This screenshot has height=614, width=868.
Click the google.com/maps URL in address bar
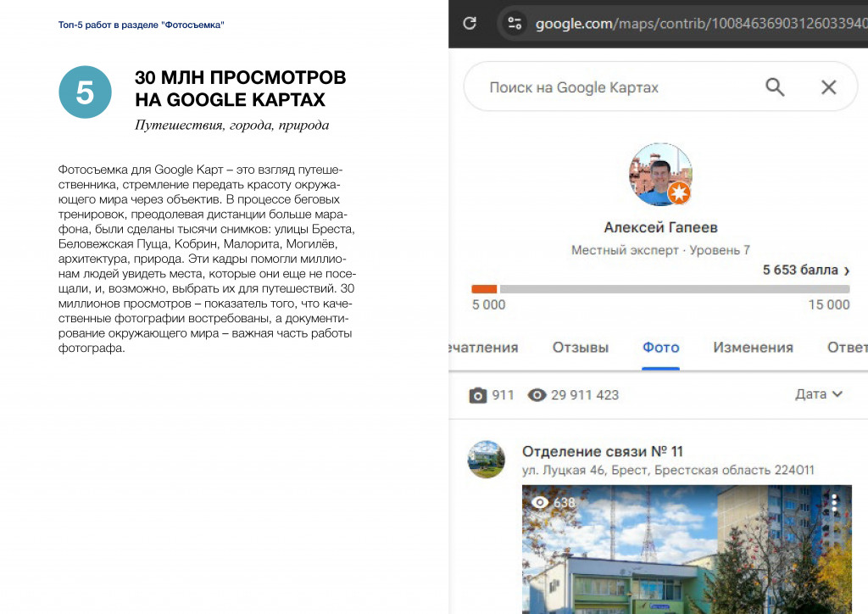[701, 24]
